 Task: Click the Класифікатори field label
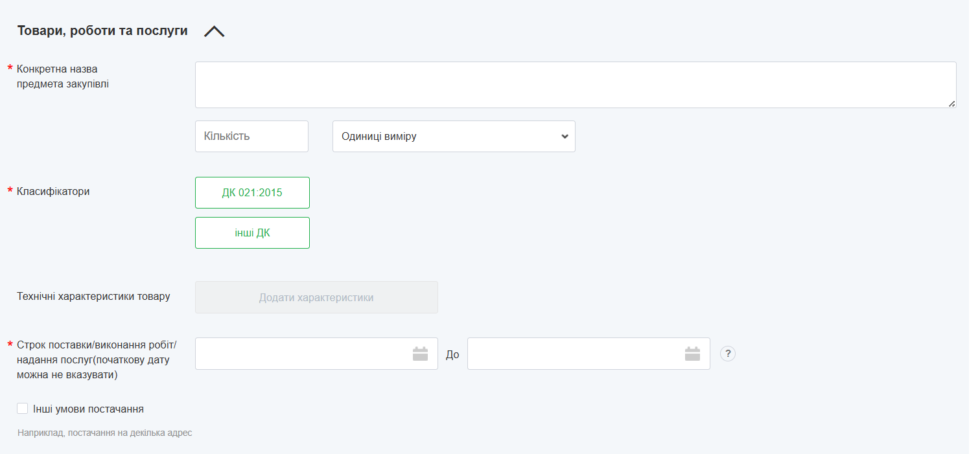(53, 192)
